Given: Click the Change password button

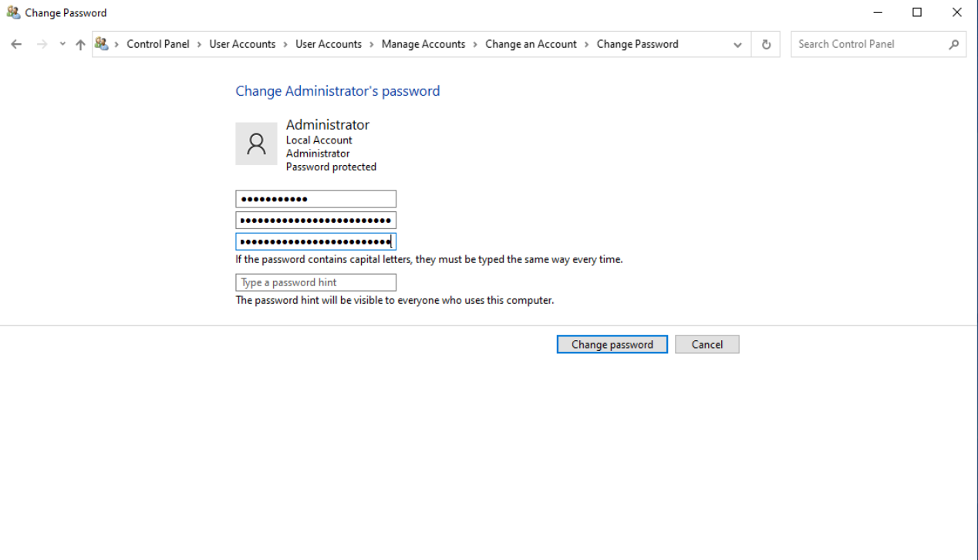Looking at the screenshot, I should point(612,345).
